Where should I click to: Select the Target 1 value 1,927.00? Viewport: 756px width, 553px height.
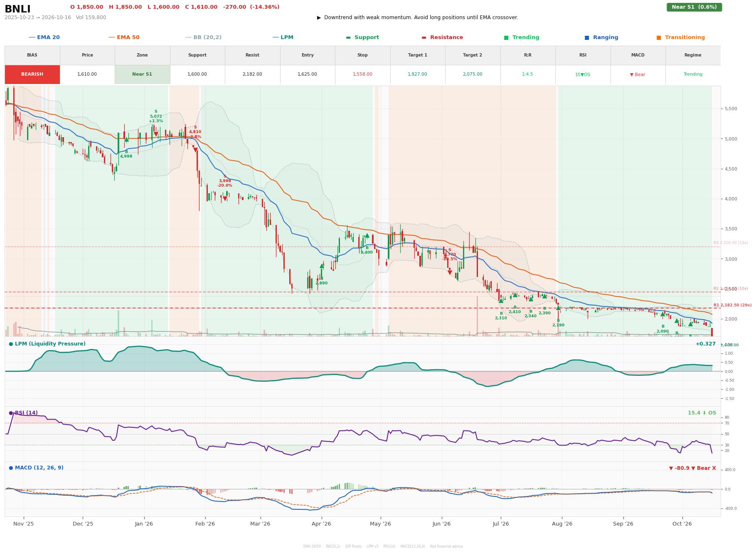click(x=417, y=74)
